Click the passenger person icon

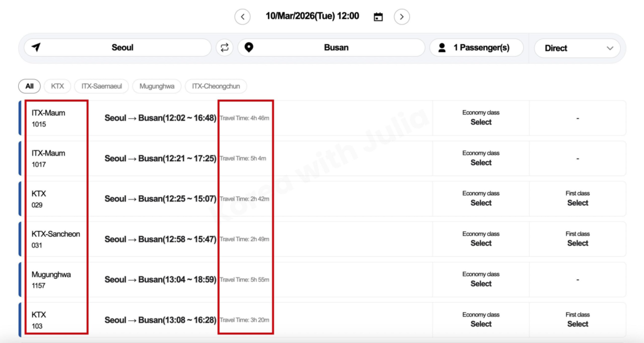click(x=442, y=48)
